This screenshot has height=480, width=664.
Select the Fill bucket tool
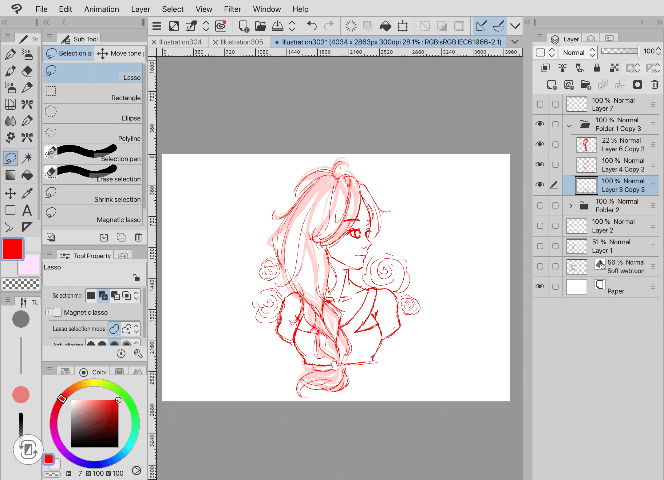27,175
